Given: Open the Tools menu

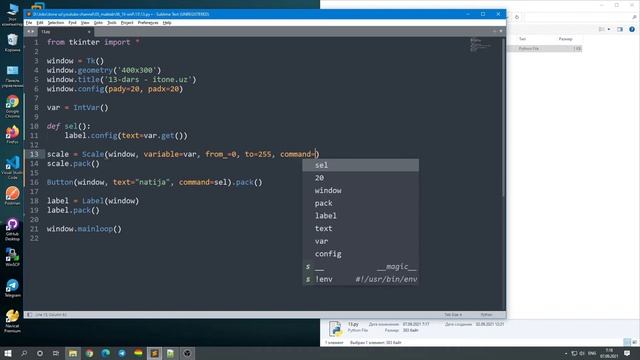Looking at the screenshot, I should click(111, 23).
